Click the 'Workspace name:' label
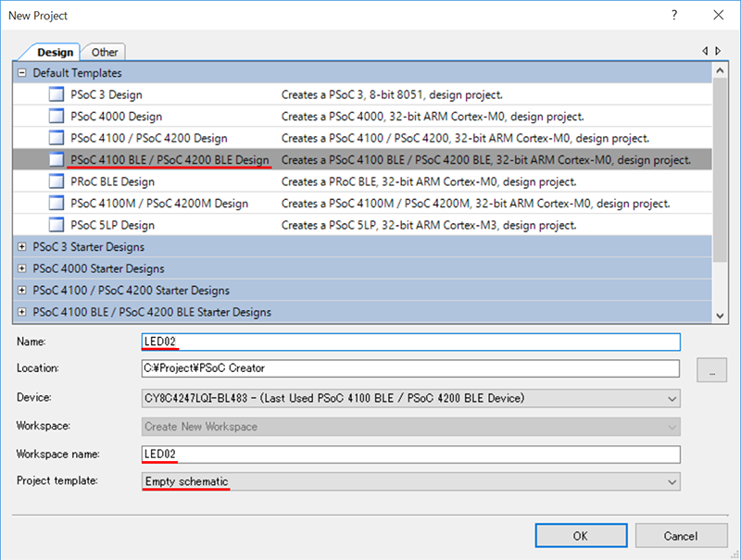 click(58, 454)
